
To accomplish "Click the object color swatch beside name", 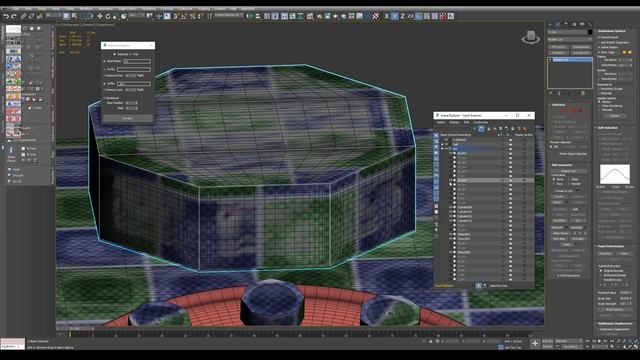I will (x=590, y=32).
